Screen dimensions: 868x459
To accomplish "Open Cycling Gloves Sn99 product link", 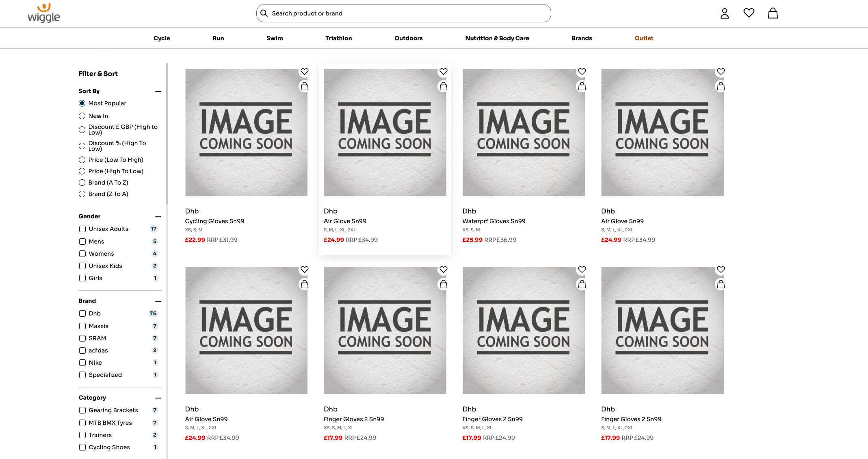I will pyautogui.click(x=214, y=221).
